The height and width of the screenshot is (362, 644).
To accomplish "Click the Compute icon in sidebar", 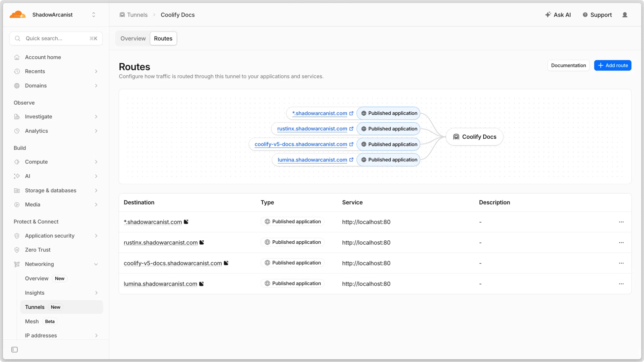I will (17, 162).
